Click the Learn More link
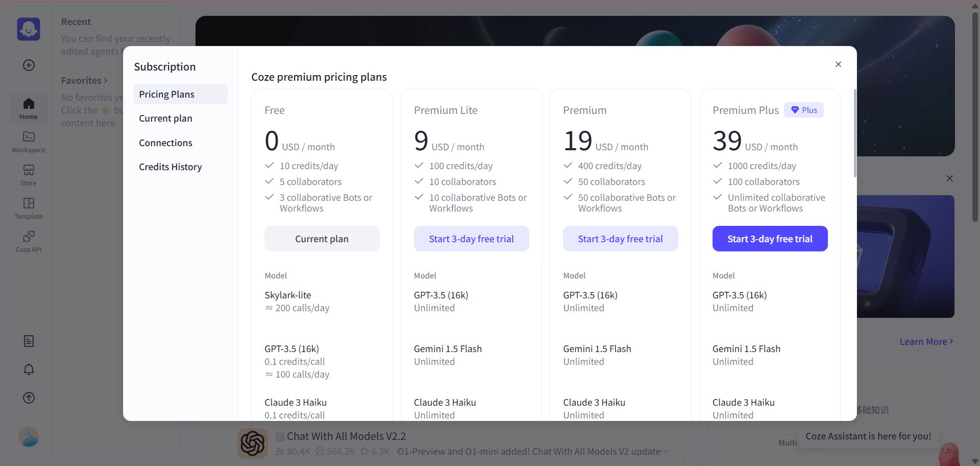Screen dimensions: 980x466 [926, 341]
